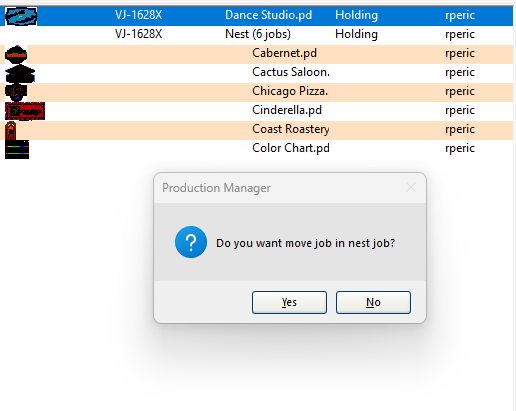516x411 pixels.
Task: Click the Dance Studio job thumbnail
Action: pos(21,16)
